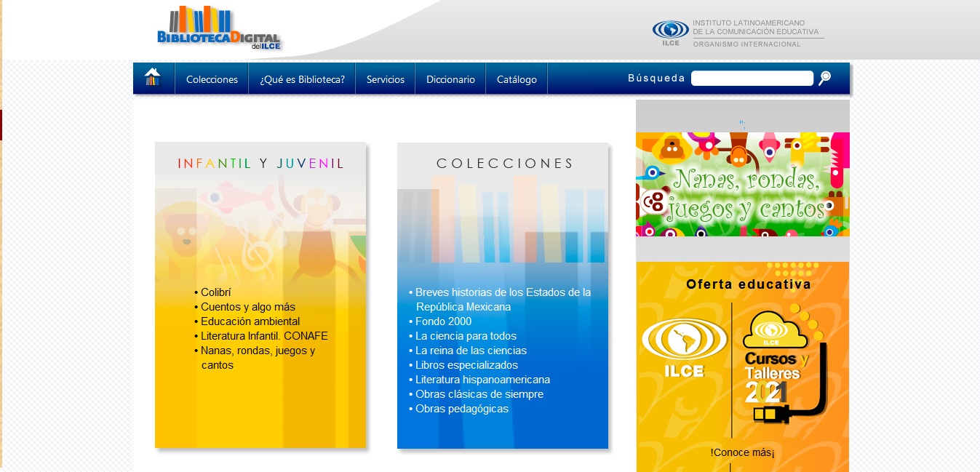
Task: Click the home icon in the navigation bar
Action: (x=153, y=76)
